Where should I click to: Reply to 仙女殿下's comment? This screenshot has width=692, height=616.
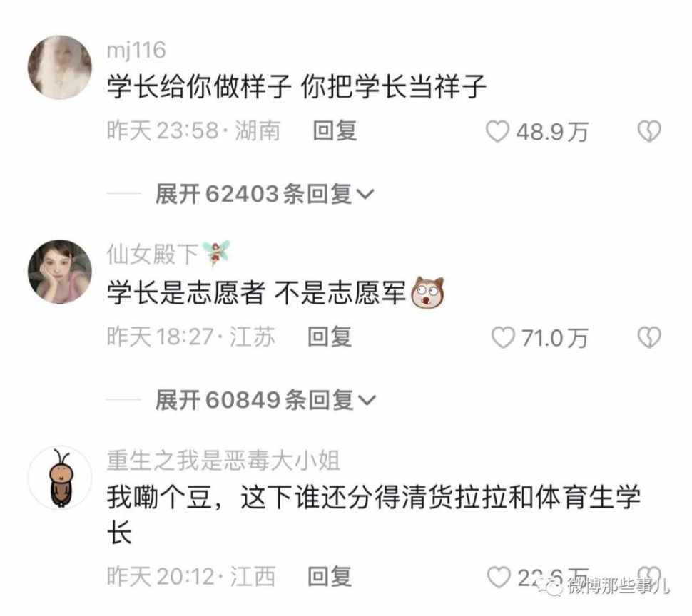point(330,337)
